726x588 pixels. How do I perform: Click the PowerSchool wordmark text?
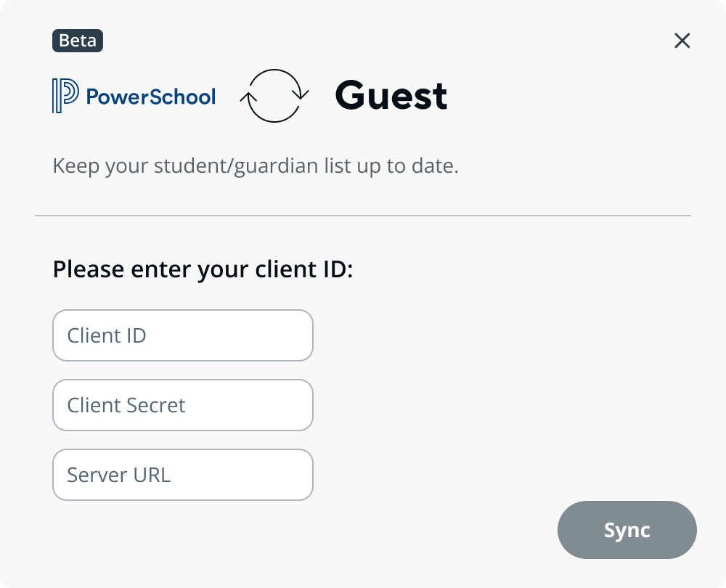151,97
